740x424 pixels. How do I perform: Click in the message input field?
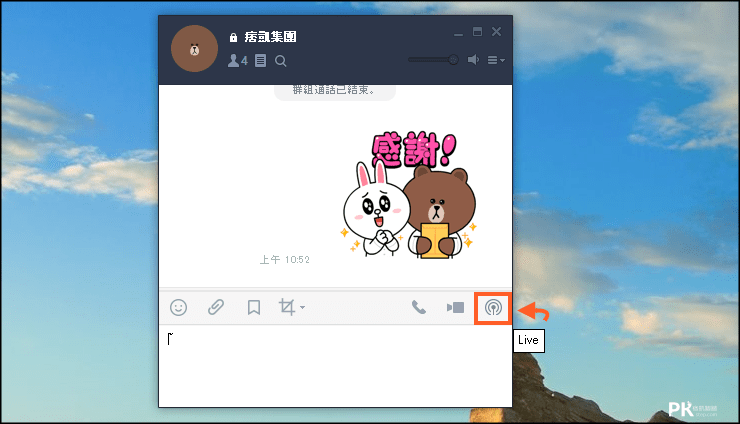[x=336, y=365]
